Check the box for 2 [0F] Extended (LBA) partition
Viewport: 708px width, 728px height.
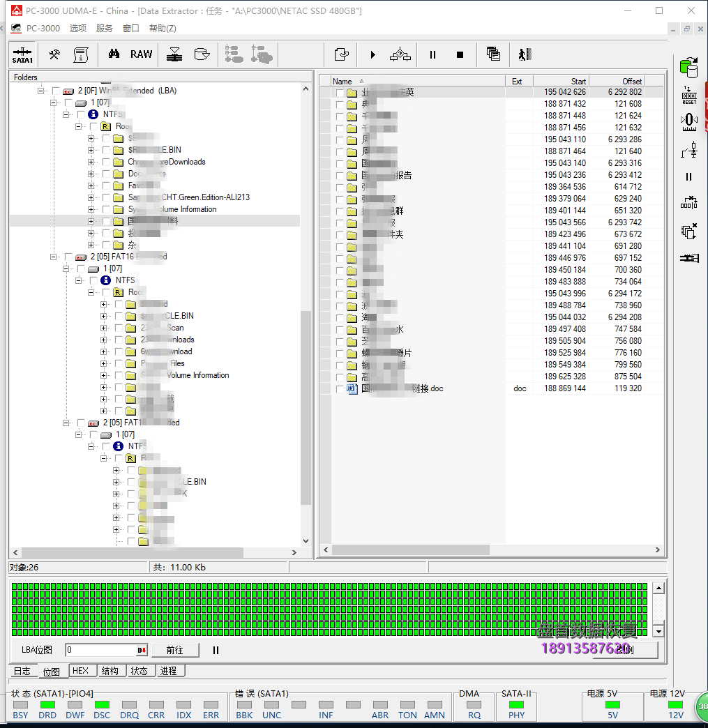57,91
